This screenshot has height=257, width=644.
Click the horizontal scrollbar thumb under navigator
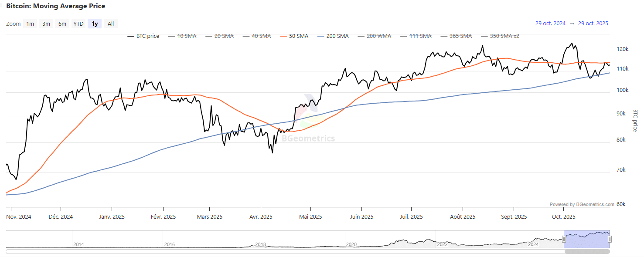[x=587, y=251]
